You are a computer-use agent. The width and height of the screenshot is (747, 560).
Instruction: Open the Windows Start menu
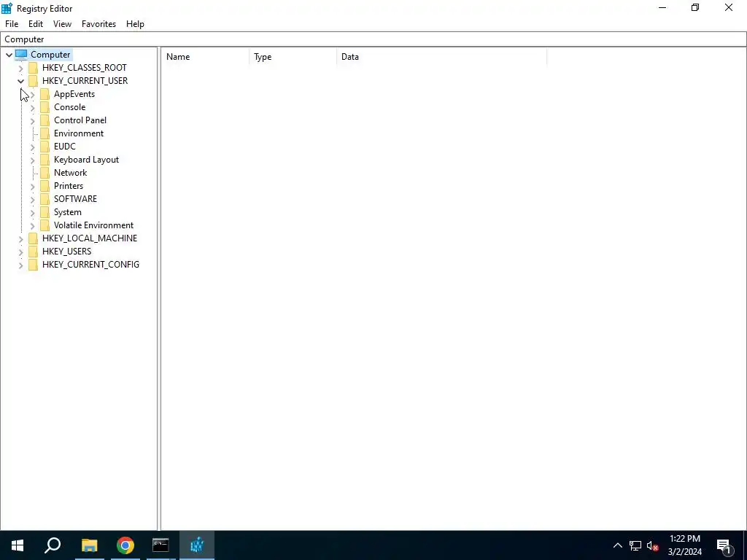pyautogui.click(x=18, y=545)
